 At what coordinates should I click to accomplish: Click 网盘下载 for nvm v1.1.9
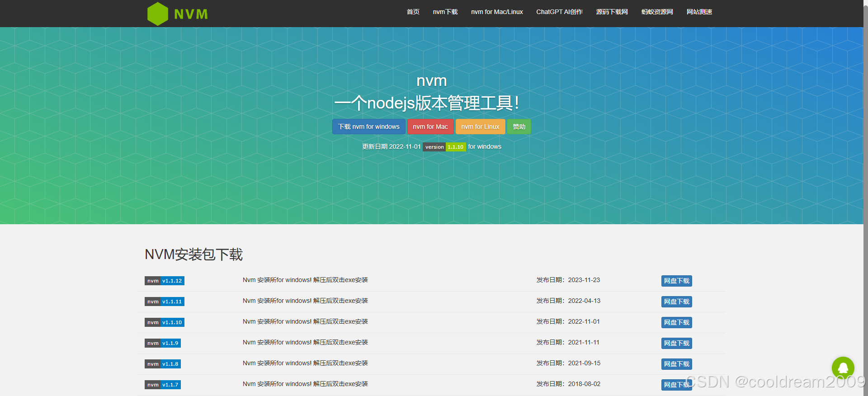pos(677,343)
